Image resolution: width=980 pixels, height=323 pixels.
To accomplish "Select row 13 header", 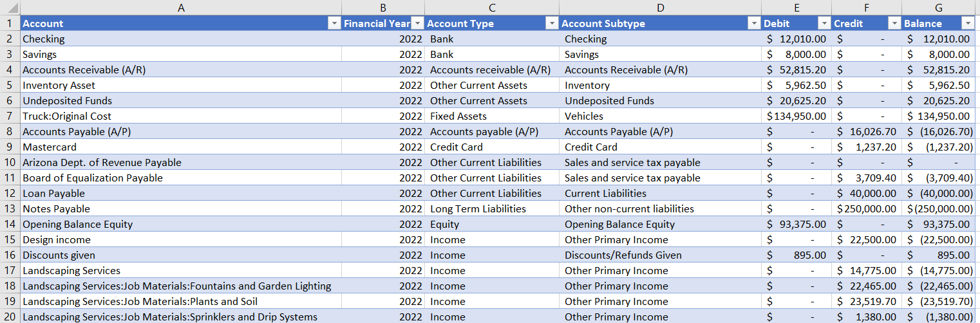I will tap(10, 208).
